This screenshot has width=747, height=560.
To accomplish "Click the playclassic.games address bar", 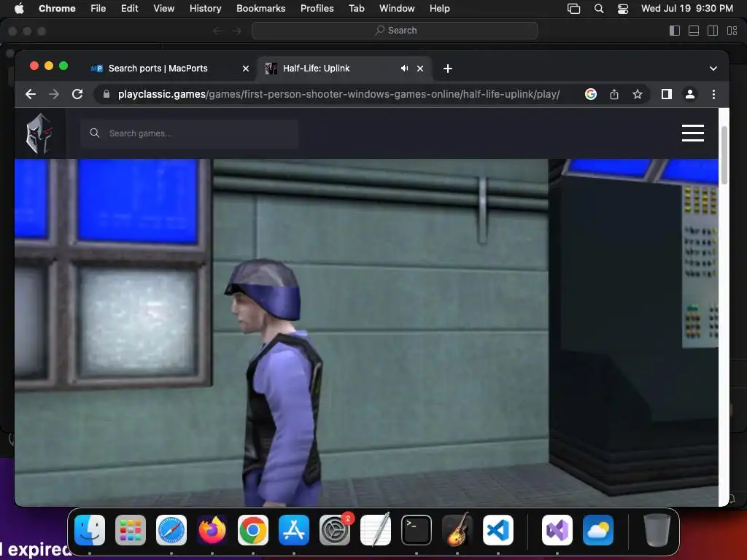I will click(338, 94).
